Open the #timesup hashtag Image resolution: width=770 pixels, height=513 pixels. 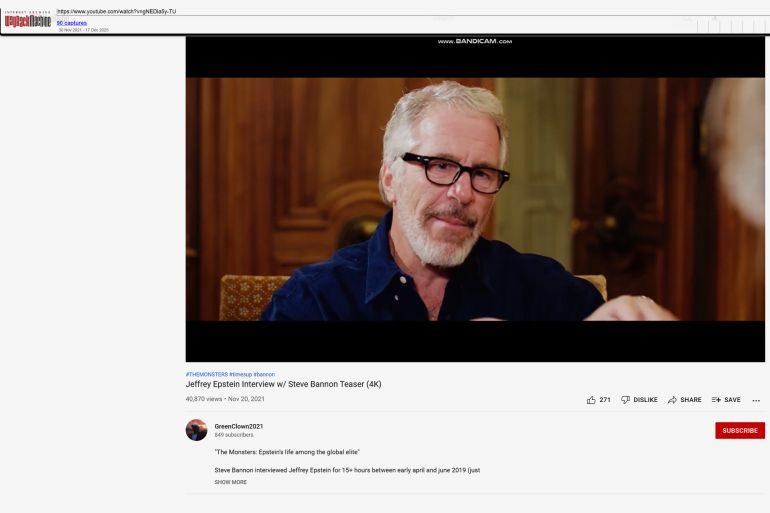click(241, 375)
